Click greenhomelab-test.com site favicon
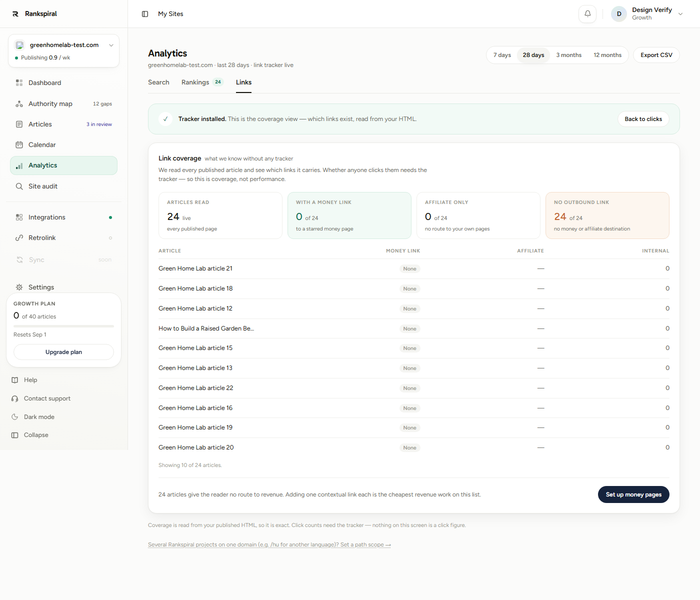 tap(19, 45)
